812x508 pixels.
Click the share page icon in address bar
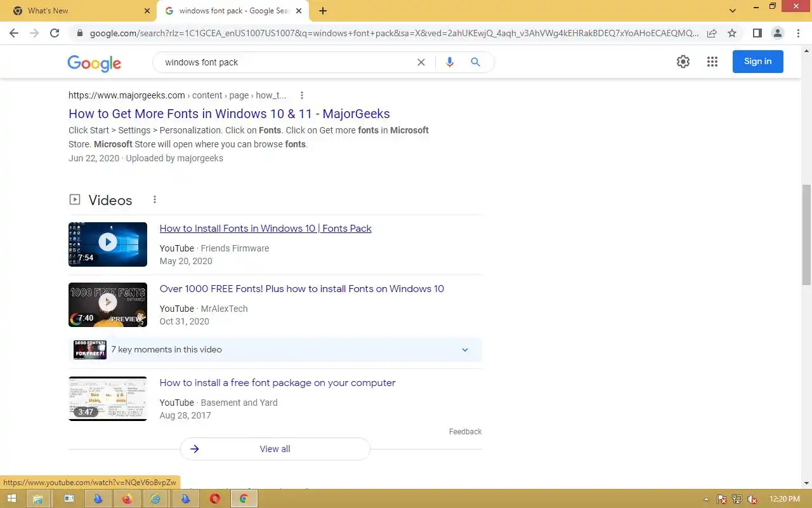(712, 33)
